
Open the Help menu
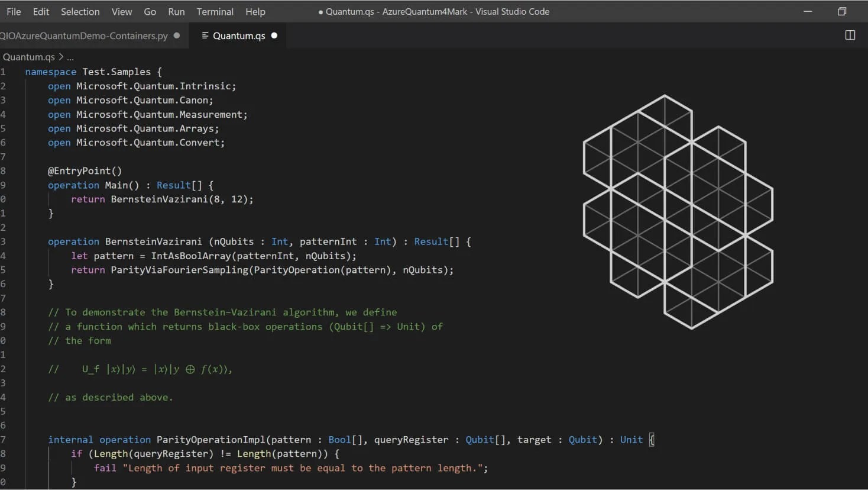click(255, 12)
